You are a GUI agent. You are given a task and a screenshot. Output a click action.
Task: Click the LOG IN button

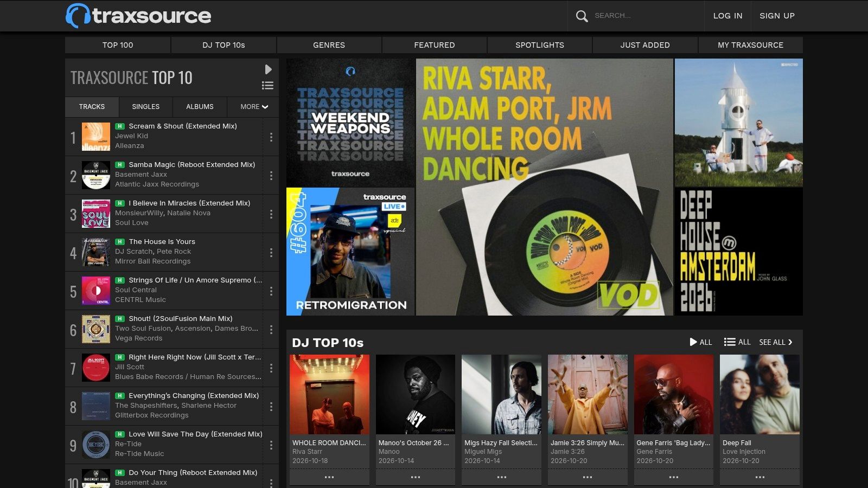coord(727,16)
